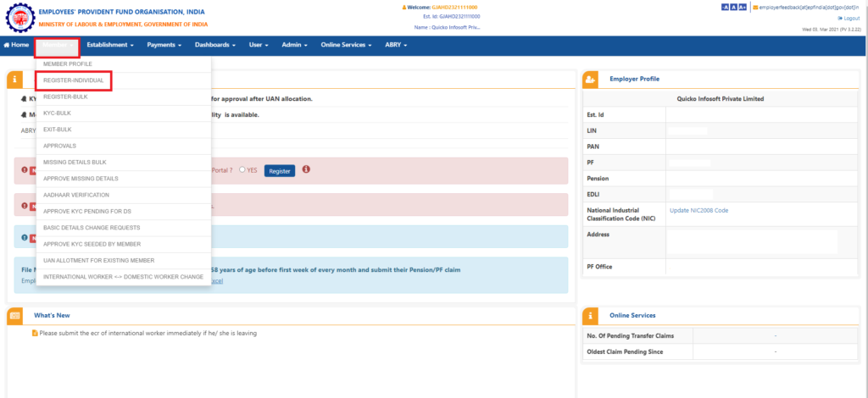Choose APPROVE KYC PENDING FOR DS entry
Image resolution: width=868 pixels, height=398 pixels.
pyautogui.click(x=124, y=211)
